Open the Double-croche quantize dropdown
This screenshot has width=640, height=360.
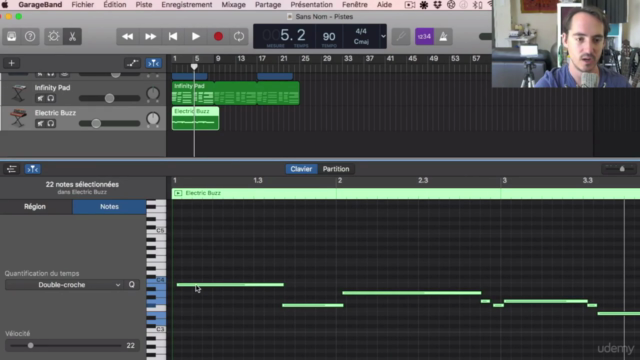pos(64,285)
